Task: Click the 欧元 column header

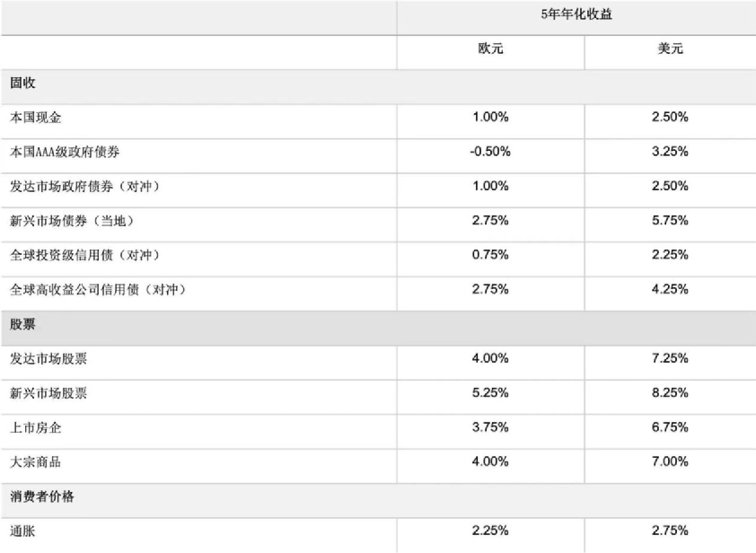Action: tap(490, 49)
